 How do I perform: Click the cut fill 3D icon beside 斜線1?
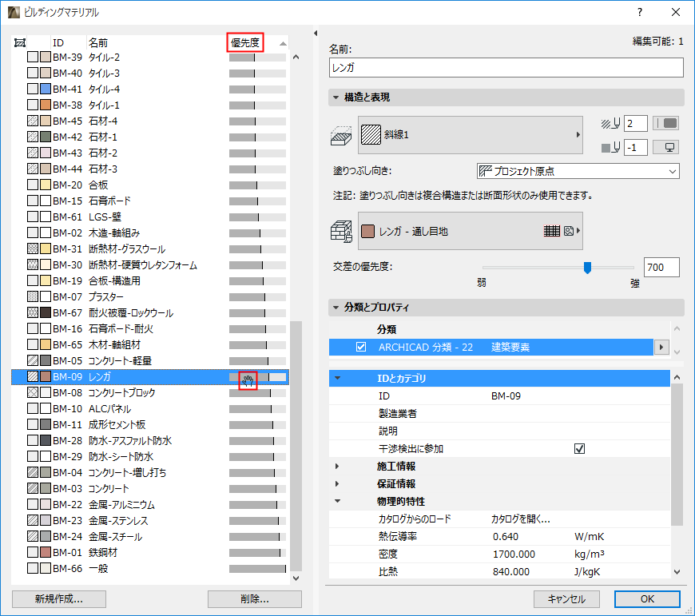[x=341, y=135]
